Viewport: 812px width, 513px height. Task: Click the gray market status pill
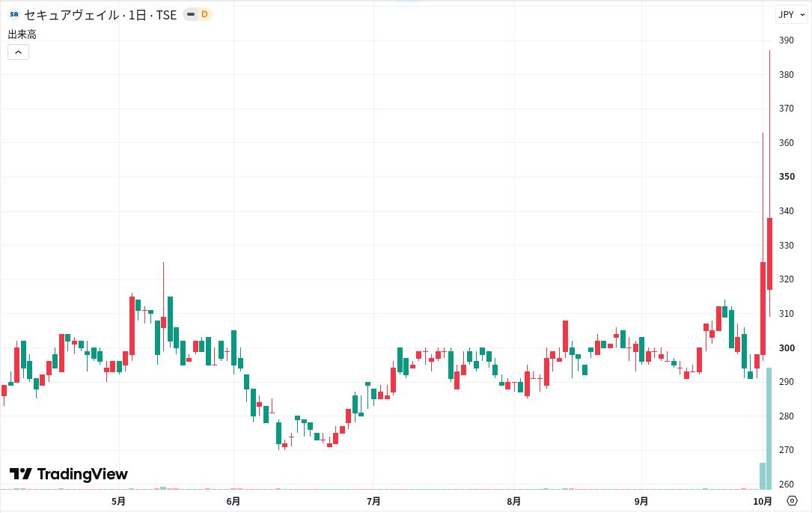[191, 14]
